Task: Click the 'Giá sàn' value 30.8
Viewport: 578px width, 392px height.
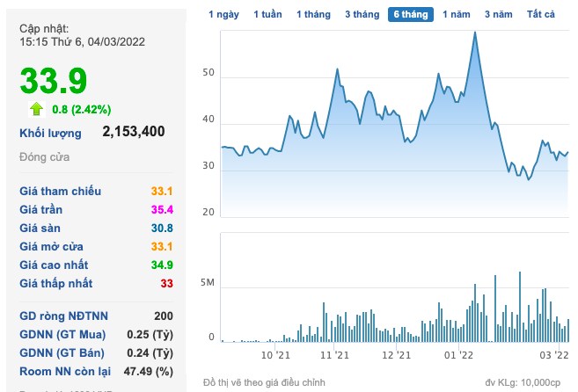Action: [162, 228]
